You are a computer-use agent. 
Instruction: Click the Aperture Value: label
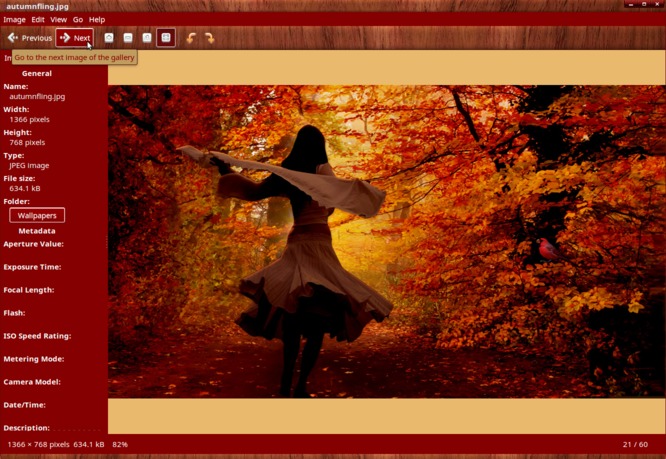pyautogui.click(x=34, y=244)
